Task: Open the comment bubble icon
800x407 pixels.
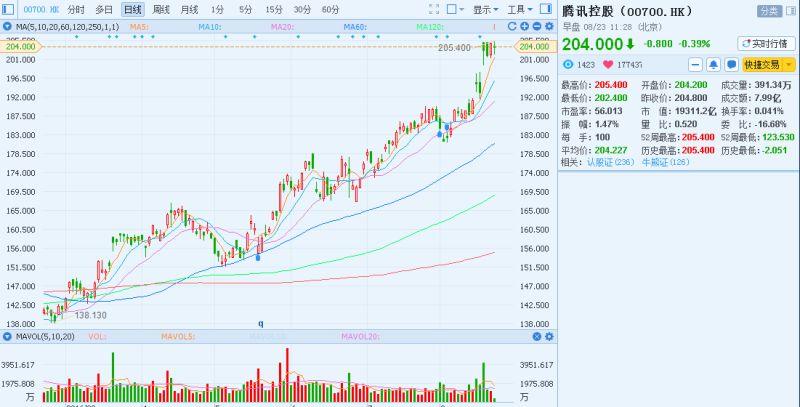Action: click(730, 64)
